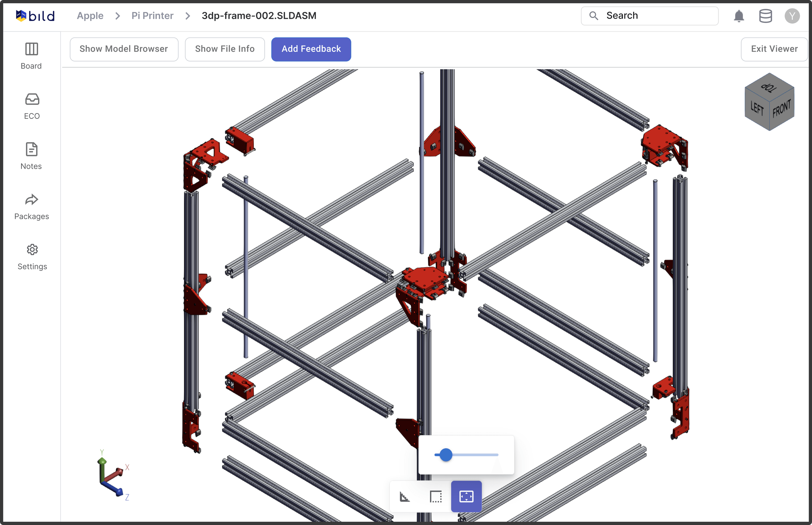Click the explode slider handle
This screenshot has width=812, height=525.
coord(446,455)
